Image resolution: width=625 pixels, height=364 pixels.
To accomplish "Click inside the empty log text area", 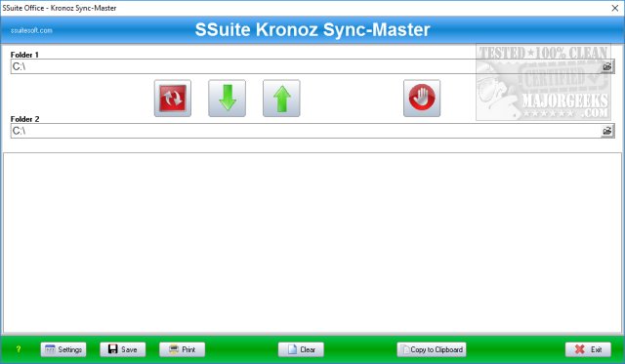I will click(312, 243).
